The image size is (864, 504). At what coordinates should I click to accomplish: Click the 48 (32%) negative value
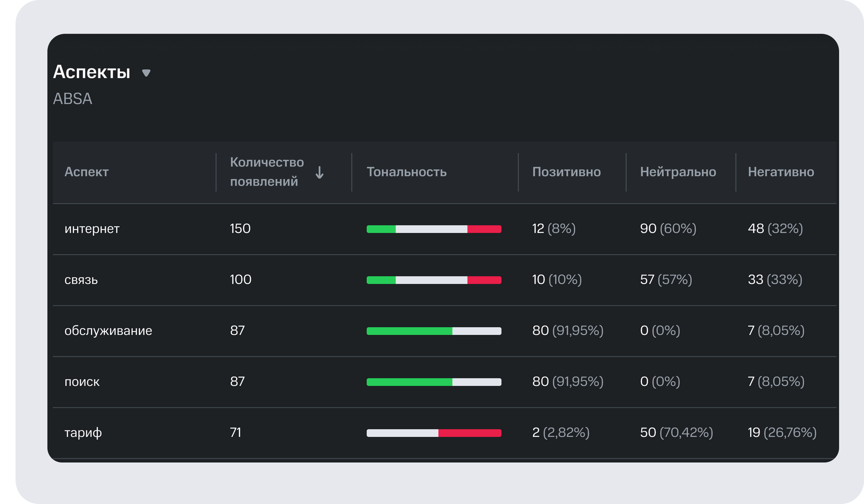click(775, 229)
